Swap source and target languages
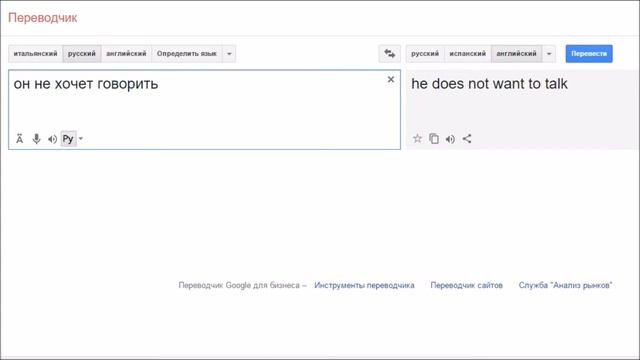Viewport: 640px width, 360px height. click(x=389, y=53)
